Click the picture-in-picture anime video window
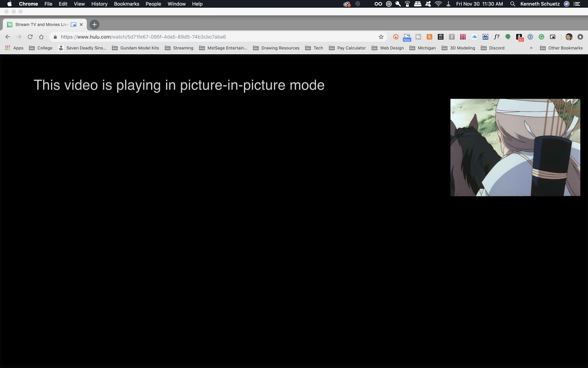The height and width of the screenshot is (368, 588). point(515,147)
